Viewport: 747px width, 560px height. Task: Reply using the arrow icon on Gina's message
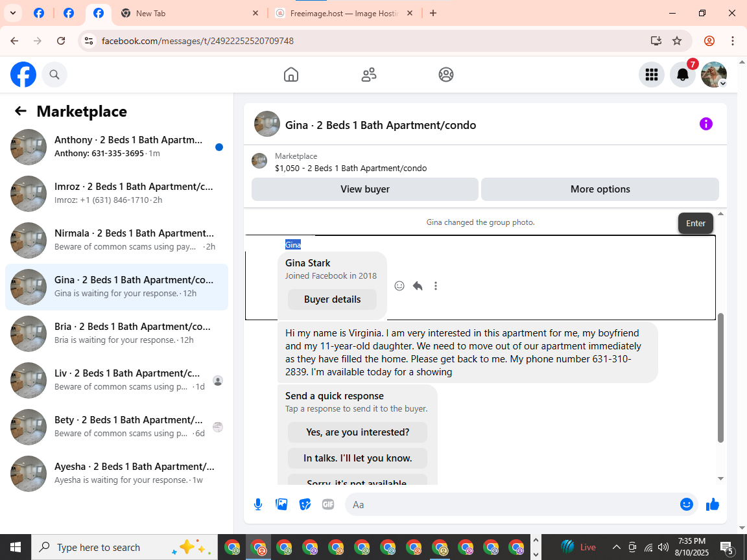[418, 286]
